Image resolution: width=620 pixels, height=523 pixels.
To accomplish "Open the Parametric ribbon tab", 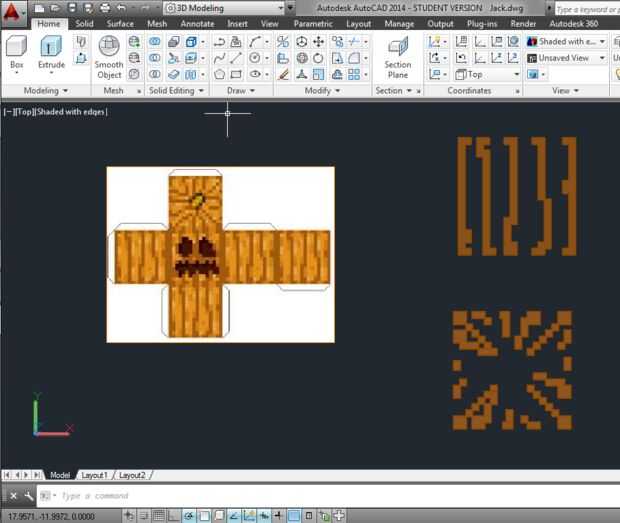I will coord(313,24).
